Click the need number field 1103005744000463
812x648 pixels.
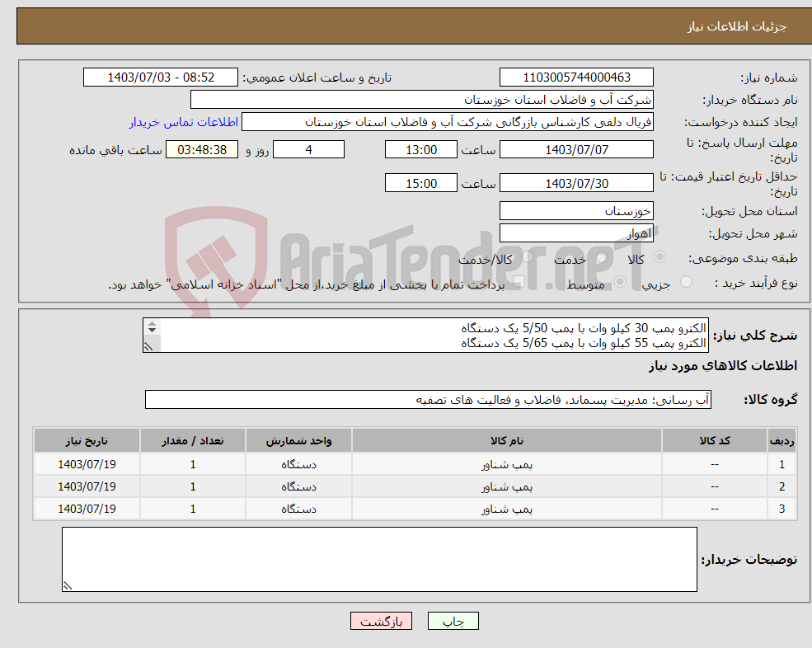[x=576, y=77]
